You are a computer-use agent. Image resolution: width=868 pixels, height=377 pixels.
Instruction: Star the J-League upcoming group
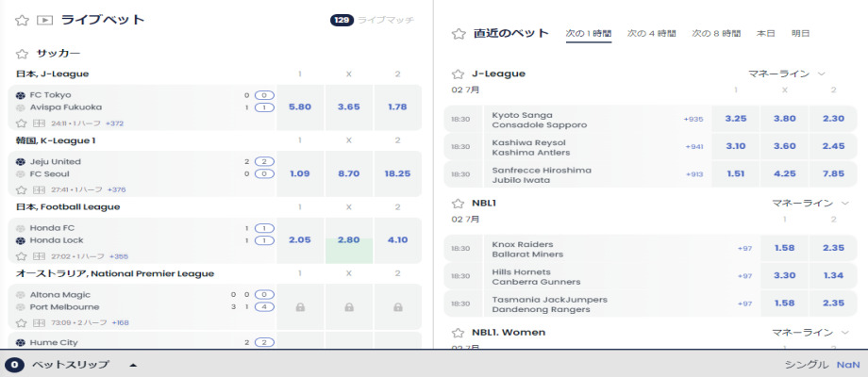[458, 74]
